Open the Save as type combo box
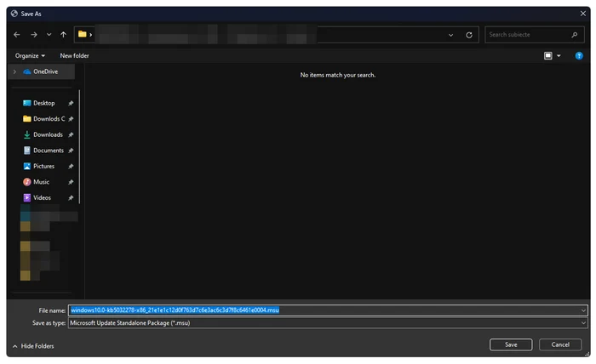 328,323
